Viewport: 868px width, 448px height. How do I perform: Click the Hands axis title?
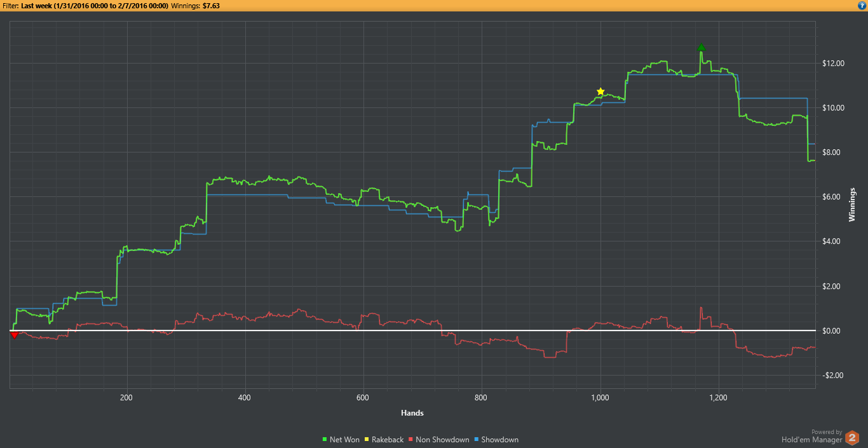pyautogui.click(x=412, y=413)
